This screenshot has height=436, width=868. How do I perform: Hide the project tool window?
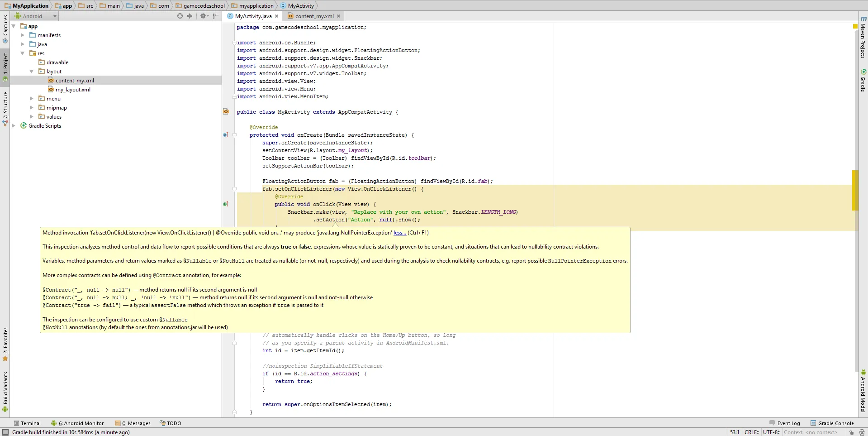[x=216, y=16]
